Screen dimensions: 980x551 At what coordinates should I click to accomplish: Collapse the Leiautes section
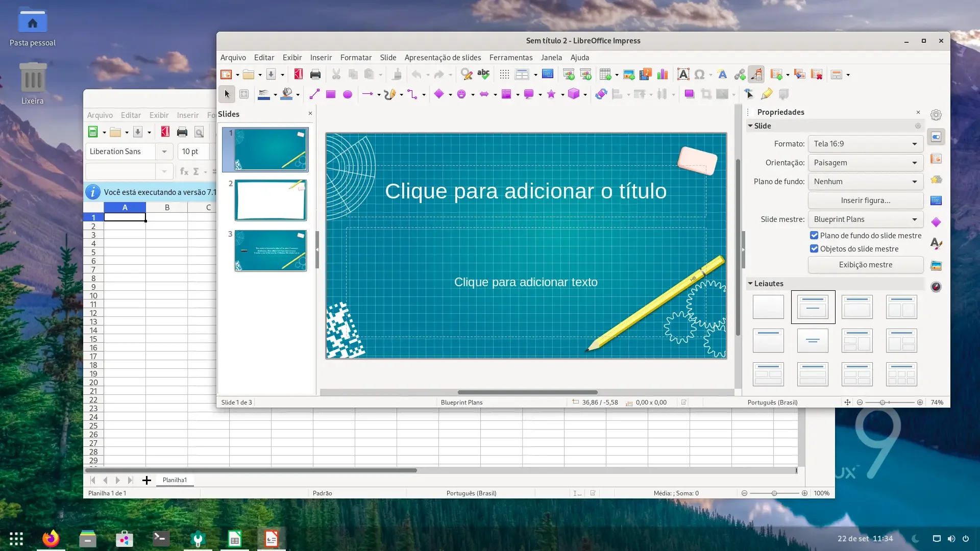click(750, 283)
